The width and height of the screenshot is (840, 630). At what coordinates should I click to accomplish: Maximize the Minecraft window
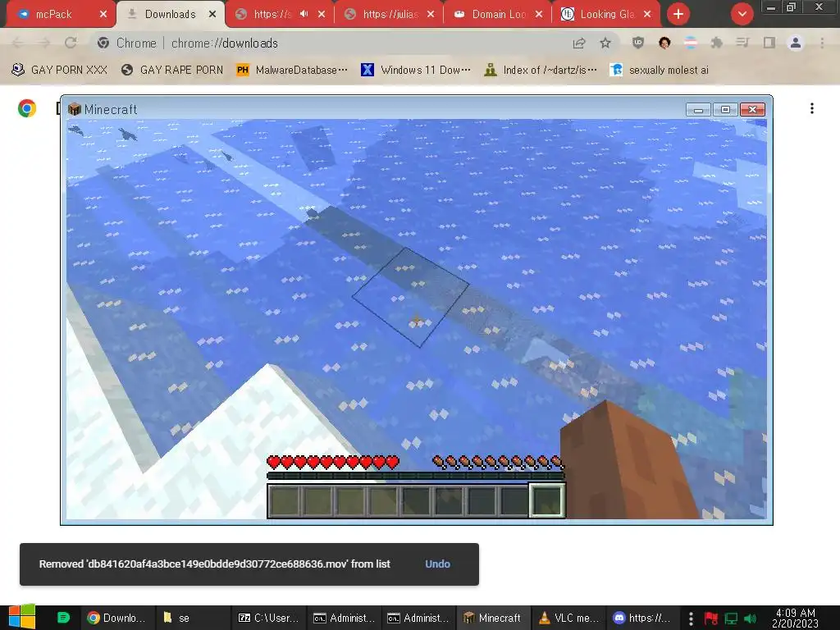click(725, 110)
